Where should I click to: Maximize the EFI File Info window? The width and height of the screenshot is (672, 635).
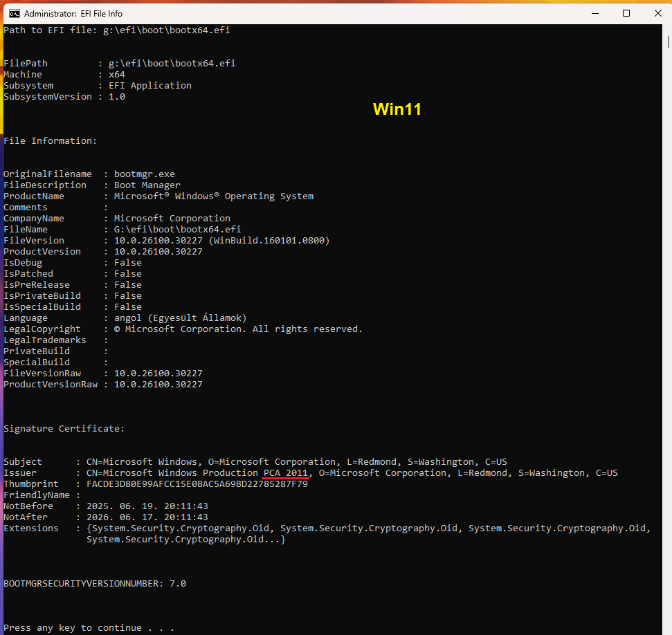point(626,13)
